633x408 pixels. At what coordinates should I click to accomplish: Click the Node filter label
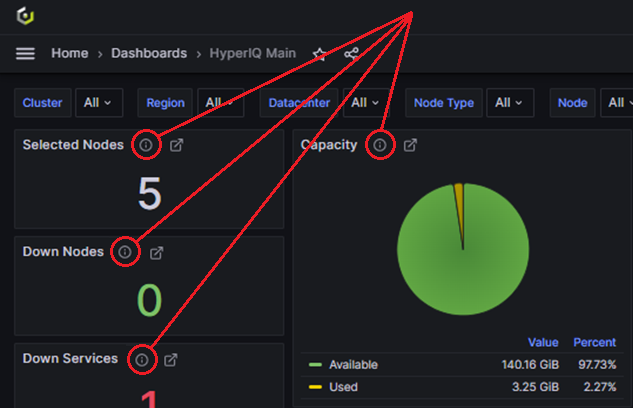tap(572, 103)
